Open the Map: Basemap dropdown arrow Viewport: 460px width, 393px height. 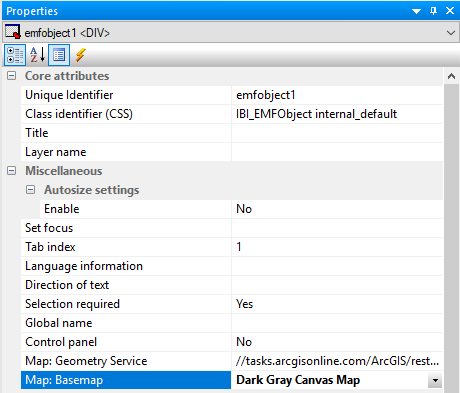(435, 380)
